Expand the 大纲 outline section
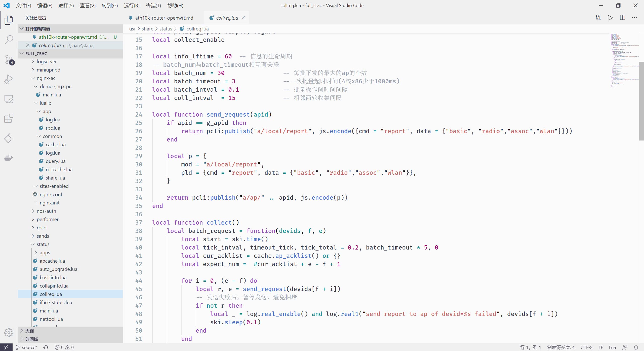The width and height of the screenshot is (644, 351). coord(70,331)
